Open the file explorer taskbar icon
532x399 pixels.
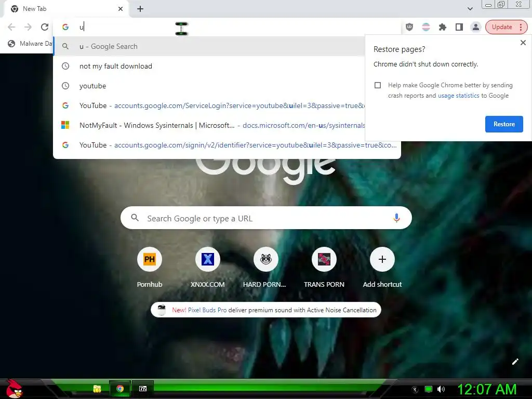tap(97, 389)
